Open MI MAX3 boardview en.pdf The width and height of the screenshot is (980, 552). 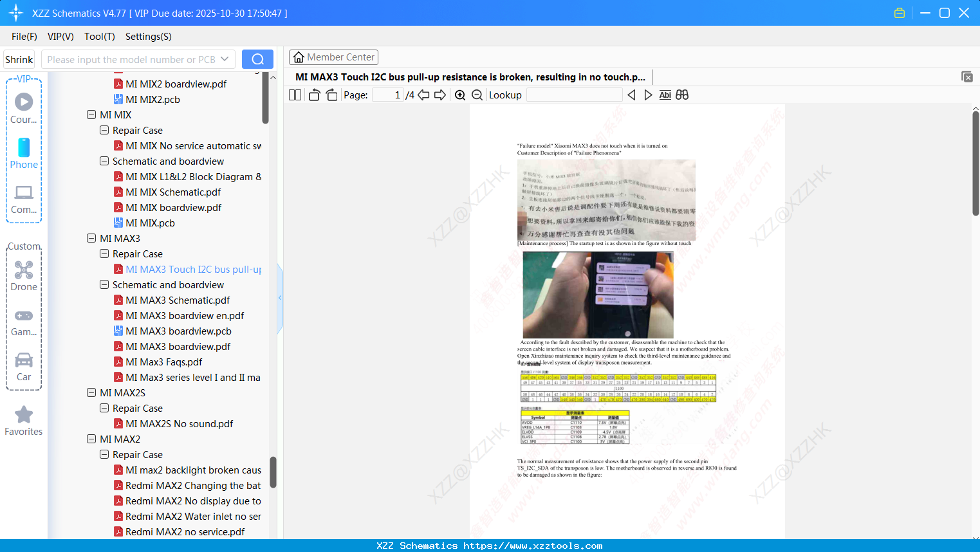click(x=185, y=315)
